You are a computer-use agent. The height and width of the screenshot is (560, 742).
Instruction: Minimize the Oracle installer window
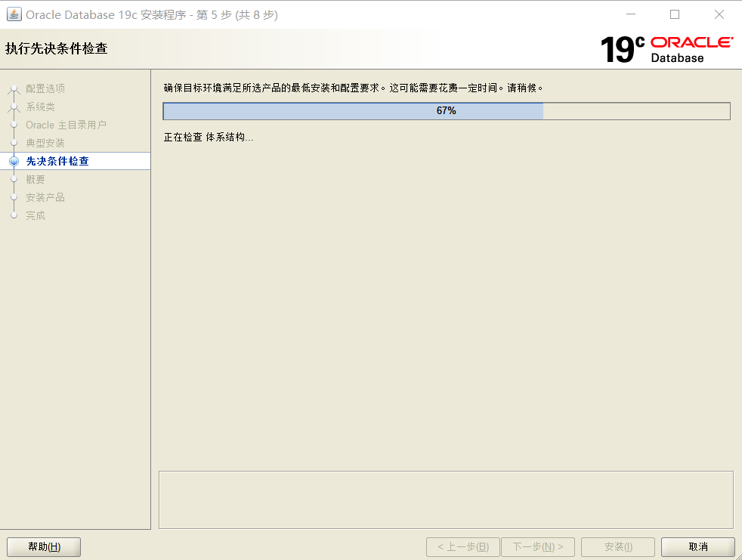(x=631, y=14)
